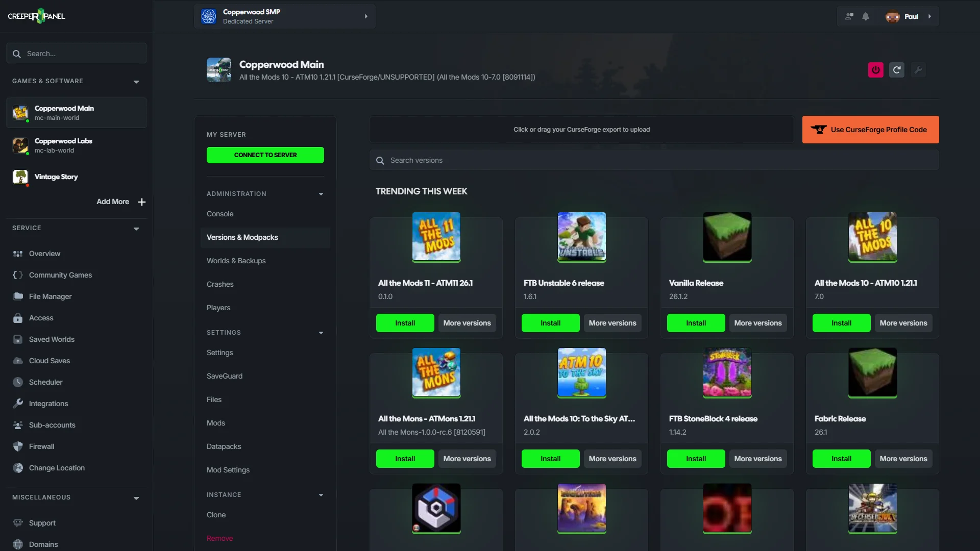Click the Cloud Saves cloud icon
This screenshot has height=551, width=980.
[x=18, y=361]
